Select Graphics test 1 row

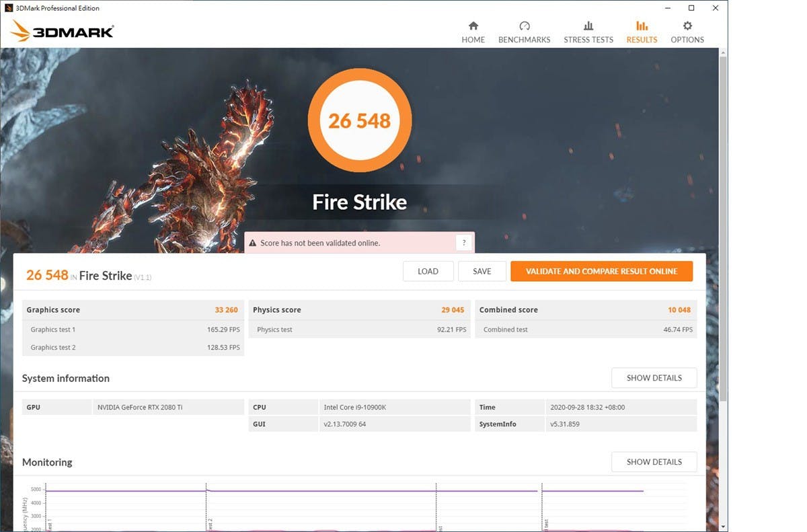pyautogui.click(x=133, y=330)
